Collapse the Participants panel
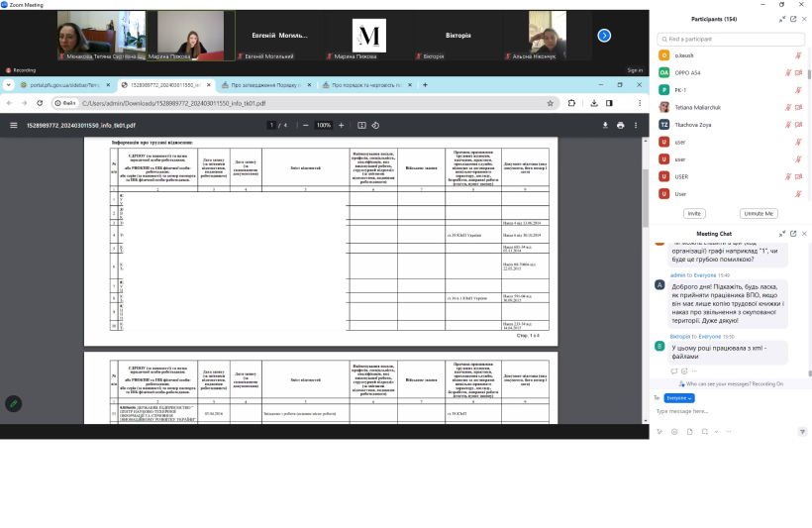 782,19
